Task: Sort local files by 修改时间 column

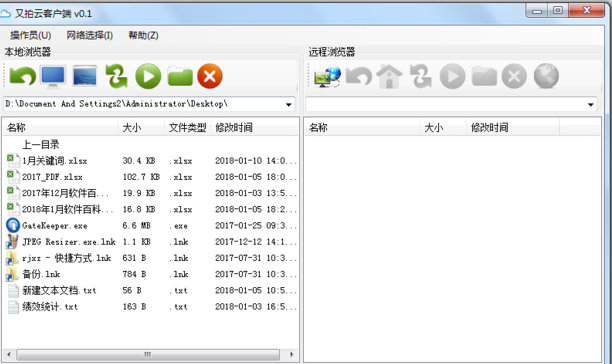Action: (x=254, y=128)
